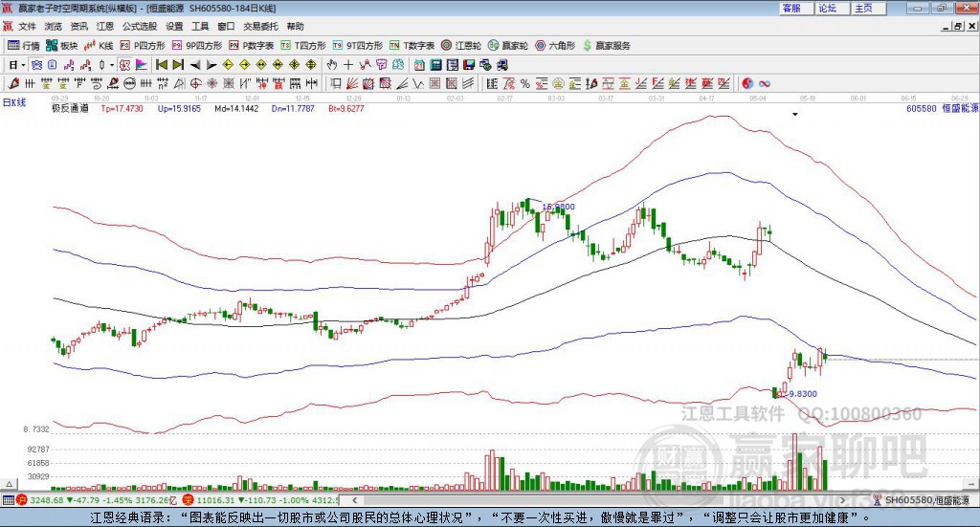The image size is (980, 527).
Task: Click the Md=14.1442 value
Action: pyautogui.click(x=236, y=108)
